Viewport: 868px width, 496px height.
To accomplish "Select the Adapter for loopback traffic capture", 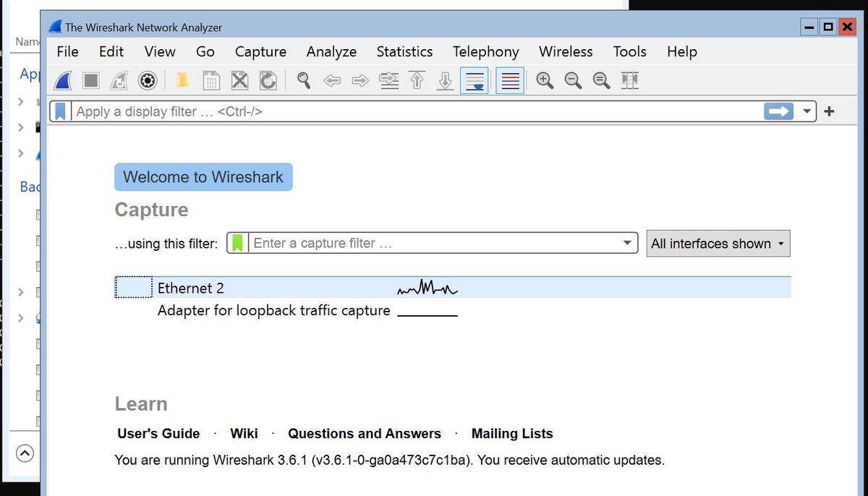I will [x=273, y=311].
